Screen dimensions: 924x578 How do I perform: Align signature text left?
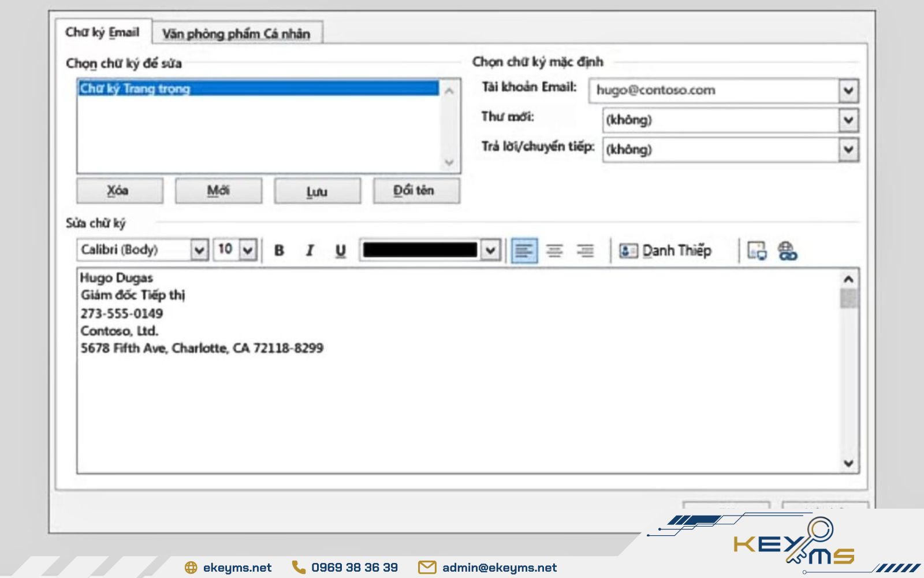tap(524, 251)
